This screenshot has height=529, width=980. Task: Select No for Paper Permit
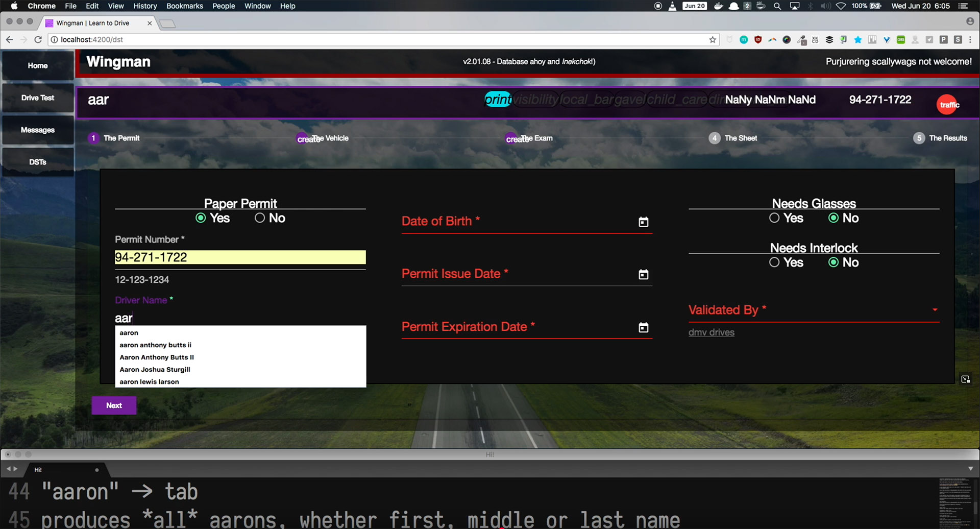tap(260, 218)
